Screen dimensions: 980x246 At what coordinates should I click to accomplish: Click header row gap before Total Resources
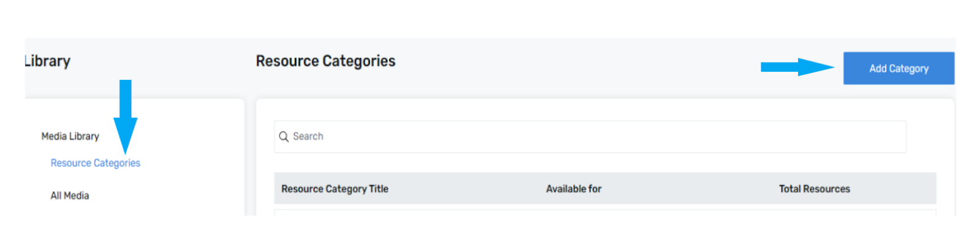tap(690, 189)
